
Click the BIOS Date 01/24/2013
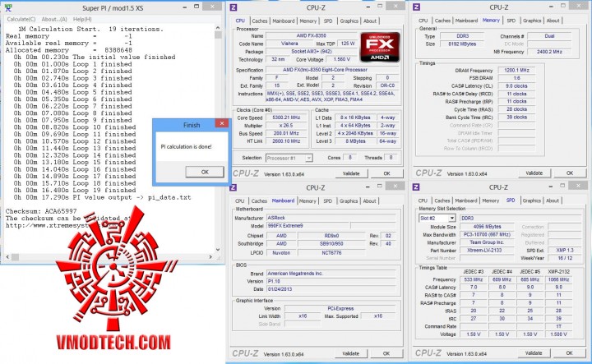[x=331, y=289]
